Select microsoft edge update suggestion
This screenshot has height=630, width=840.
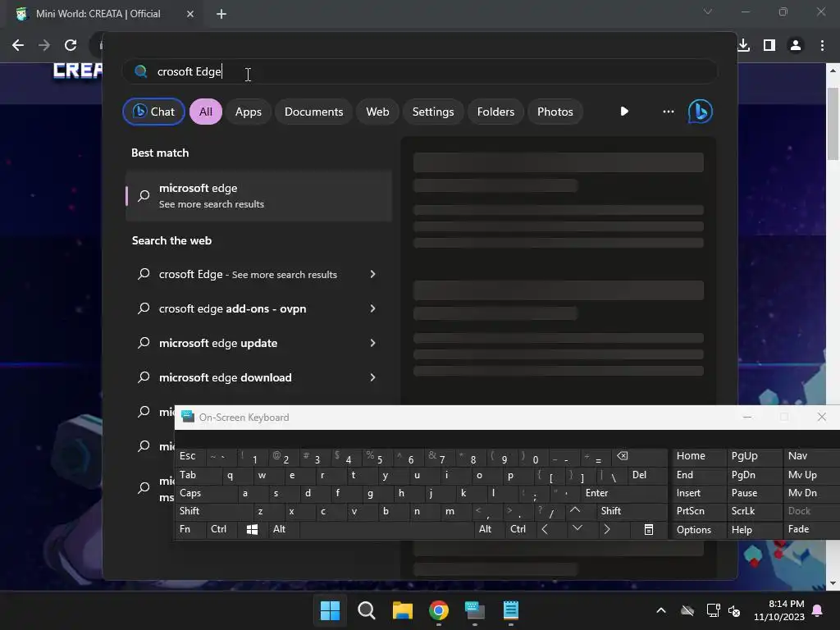[218, 343]
